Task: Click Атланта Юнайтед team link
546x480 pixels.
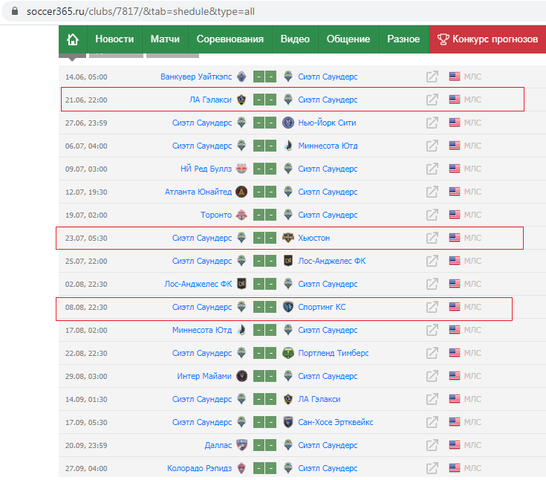Action: point(198,192)
